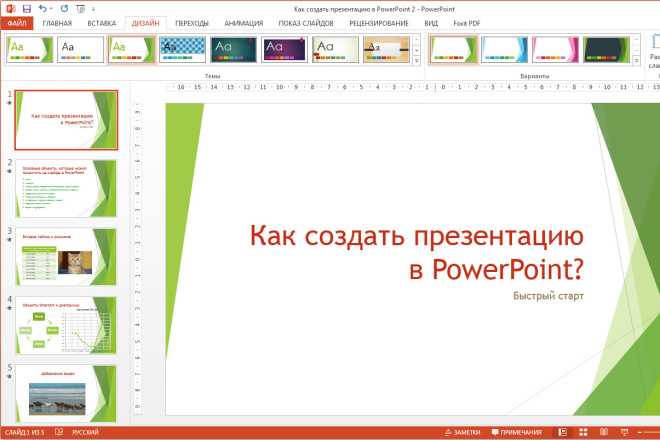Click the РУССКИЙ language indicator
The height and width of the screenshot is (440, 660).
click(x=85, y=432)
